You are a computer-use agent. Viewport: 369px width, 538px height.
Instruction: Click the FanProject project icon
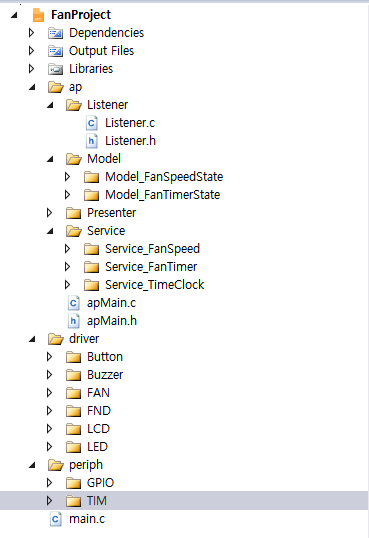38,15
